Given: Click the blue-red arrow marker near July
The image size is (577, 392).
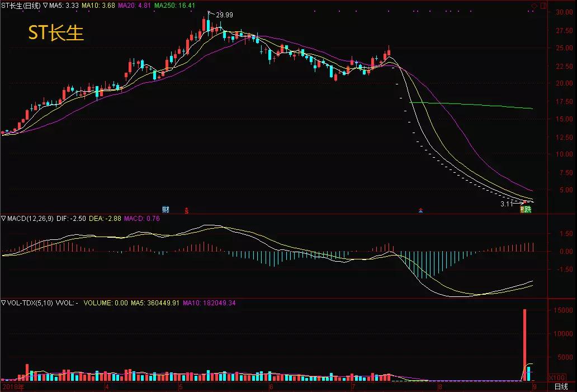Looking at the screenshot, I should [420, 211].
